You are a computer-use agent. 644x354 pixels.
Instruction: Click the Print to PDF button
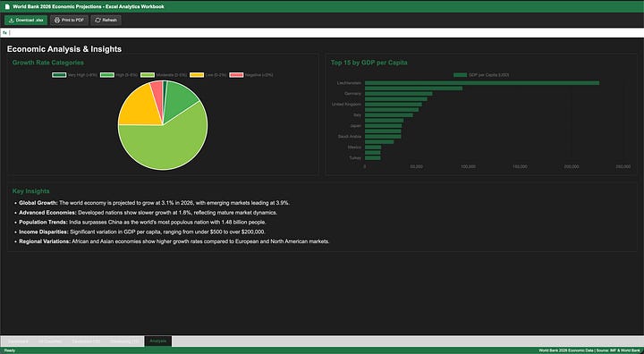pos(69,21)
